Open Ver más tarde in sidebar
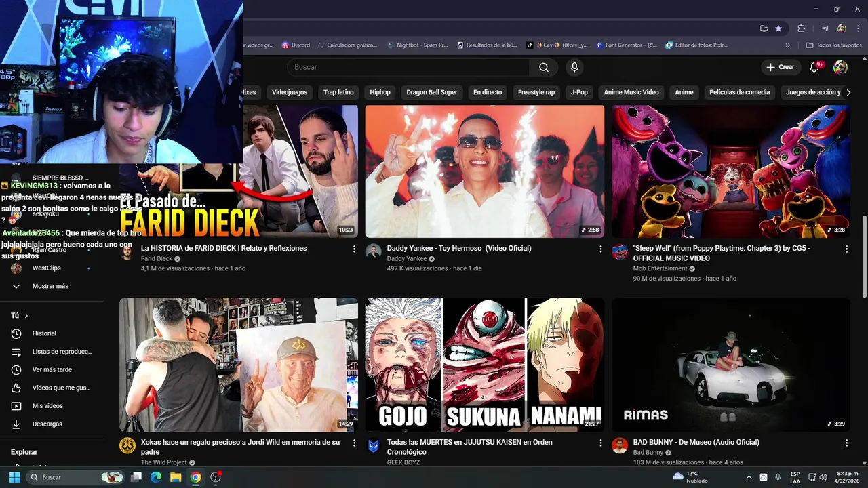The height and width of the screenshot is (488, 868). tap(50, 369)
